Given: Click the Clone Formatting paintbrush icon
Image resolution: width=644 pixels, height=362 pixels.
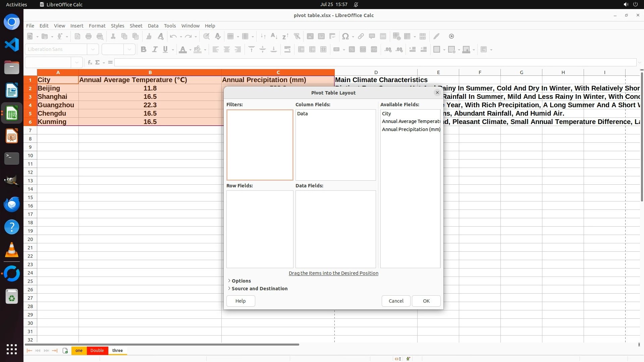Looking at the screenshot, I should point(149,36).
